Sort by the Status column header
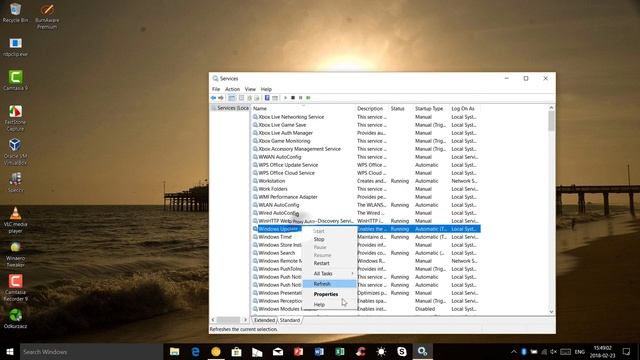 [401, 109]
